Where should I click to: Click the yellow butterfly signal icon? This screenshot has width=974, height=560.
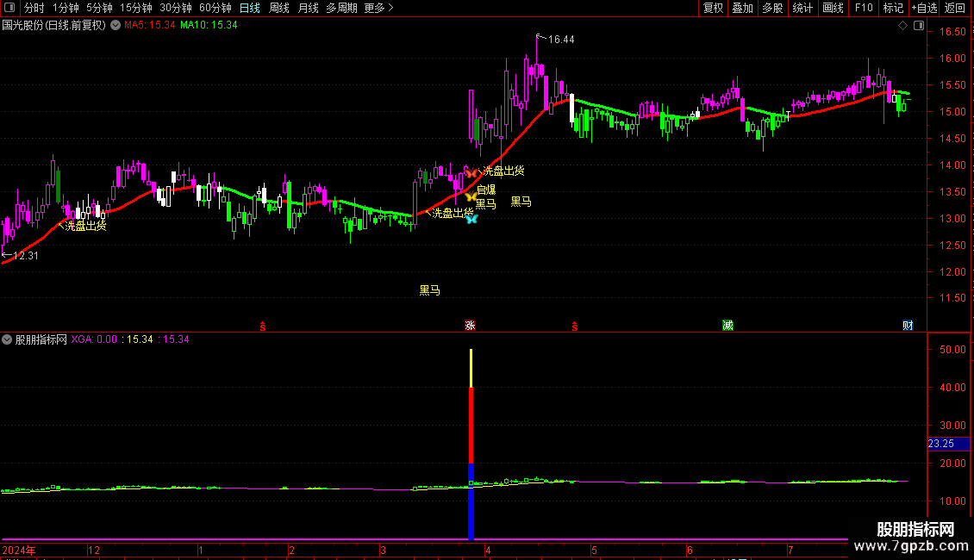click(x=471, y=196)
